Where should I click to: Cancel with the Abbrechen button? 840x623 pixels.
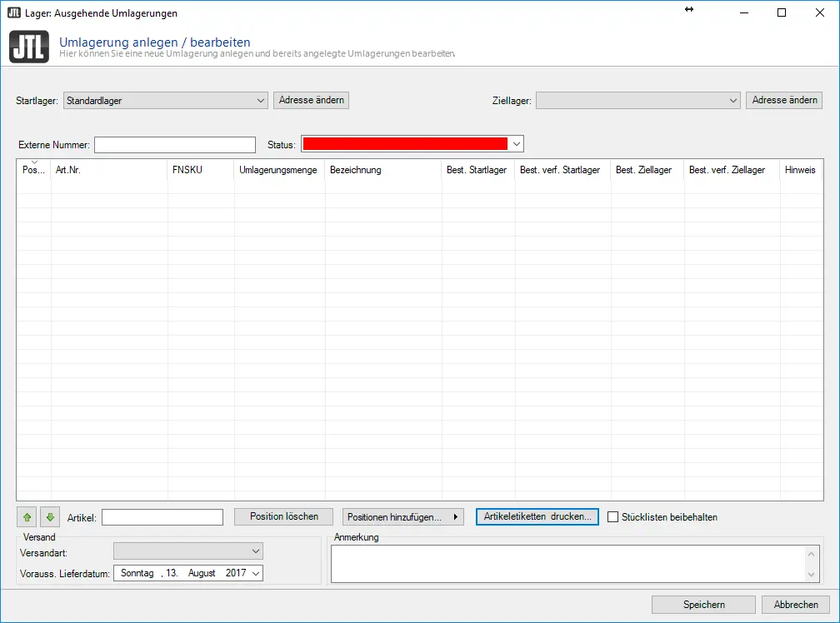click(796, 605)
